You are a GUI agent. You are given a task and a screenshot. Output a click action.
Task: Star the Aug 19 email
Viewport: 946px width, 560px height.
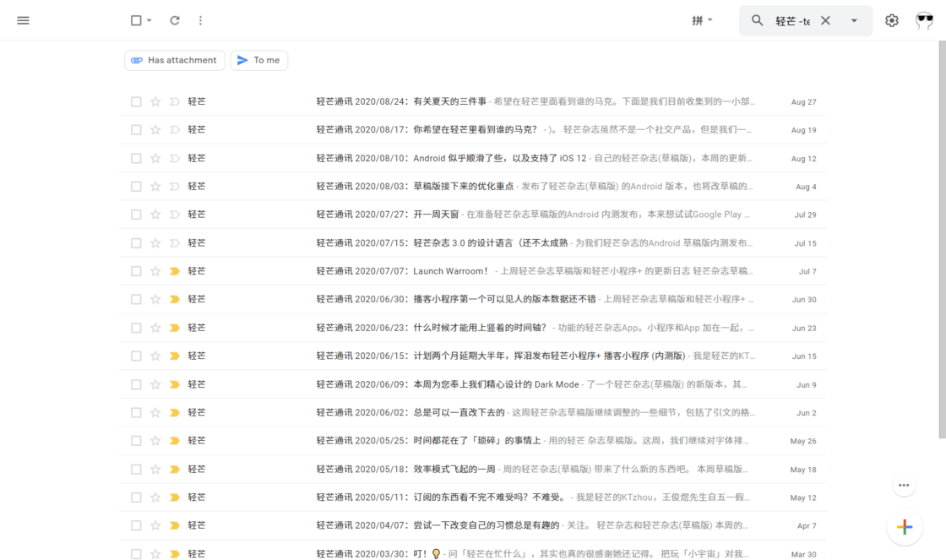(155, 130)
